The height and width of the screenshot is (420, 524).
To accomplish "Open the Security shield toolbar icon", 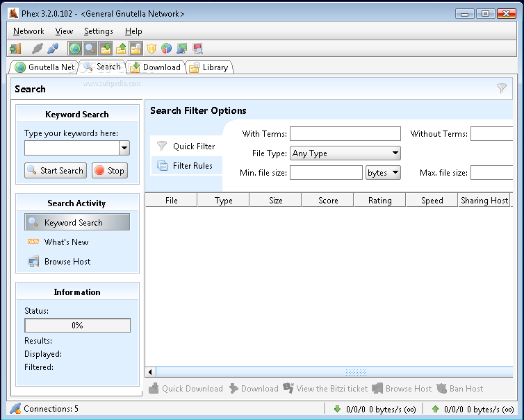I will tap(152, 49).
